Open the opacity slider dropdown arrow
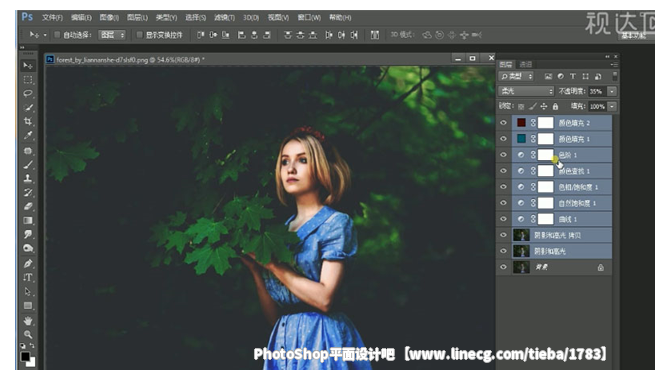662x373 pixels. tap(612, 91)
